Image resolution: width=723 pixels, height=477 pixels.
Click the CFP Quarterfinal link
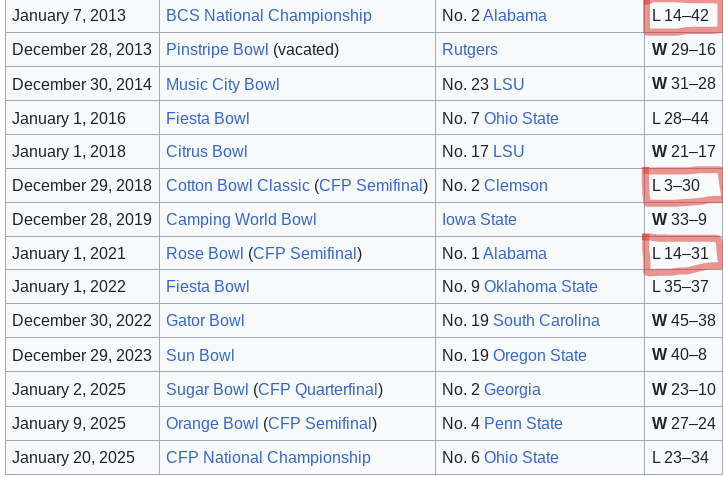tap(318, 389)
